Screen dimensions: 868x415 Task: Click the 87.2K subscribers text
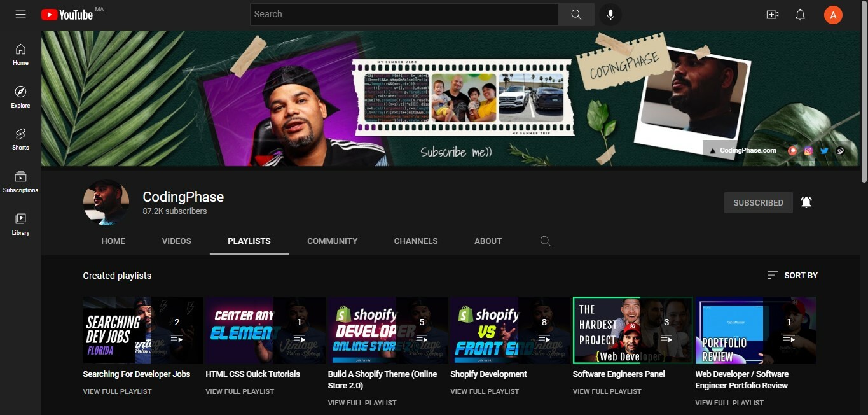pos(175,211)
